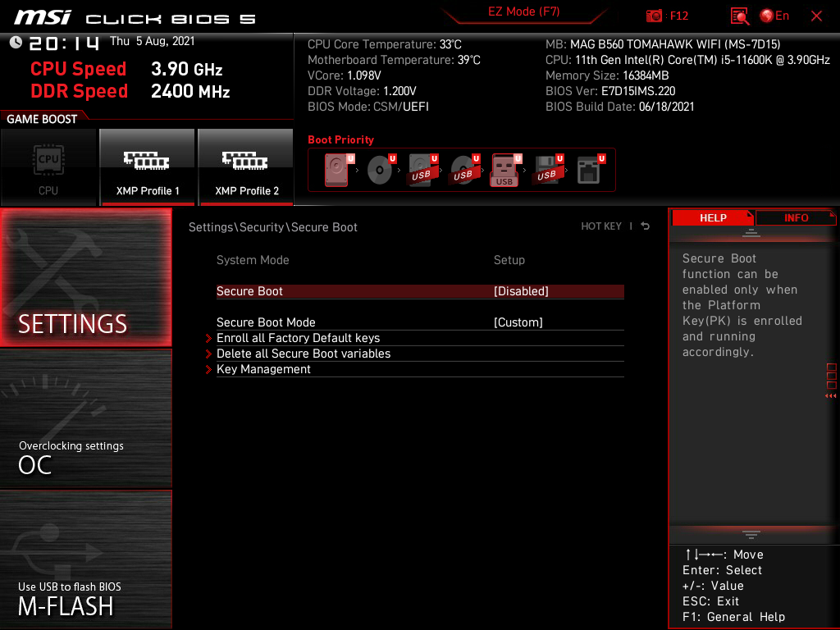The image size is (840, 630).
Task: Click the help panel top grip handle
Action: [x=751, y=233]
